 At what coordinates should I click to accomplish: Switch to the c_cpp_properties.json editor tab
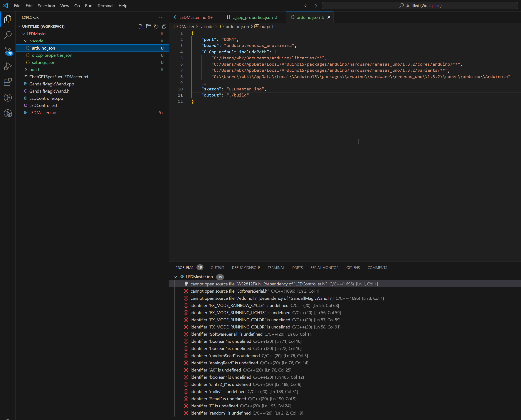point(254,17)
